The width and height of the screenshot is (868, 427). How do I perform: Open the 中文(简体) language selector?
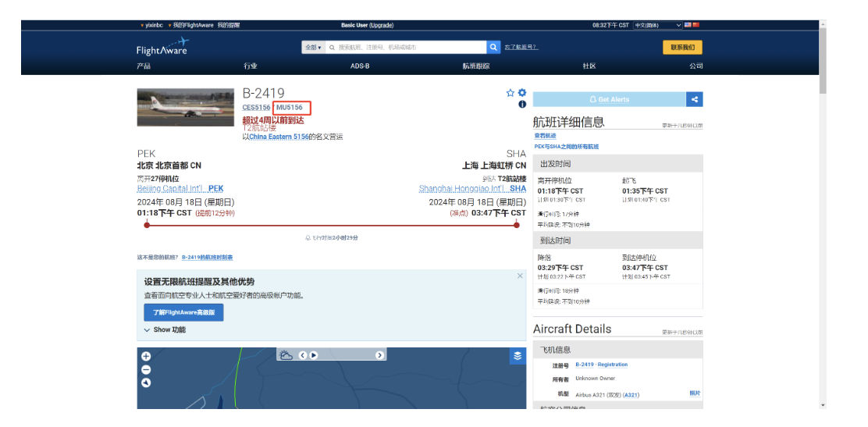tap(658, 25)
